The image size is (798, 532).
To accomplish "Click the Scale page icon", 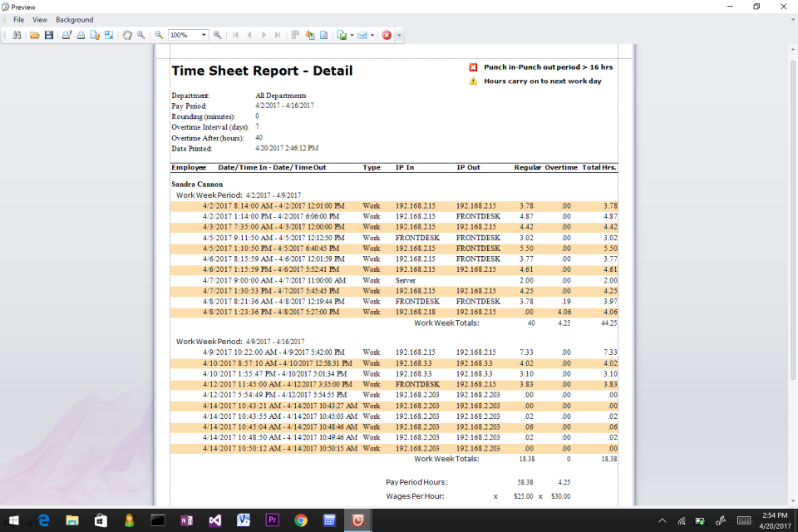I will coord(109,35).
